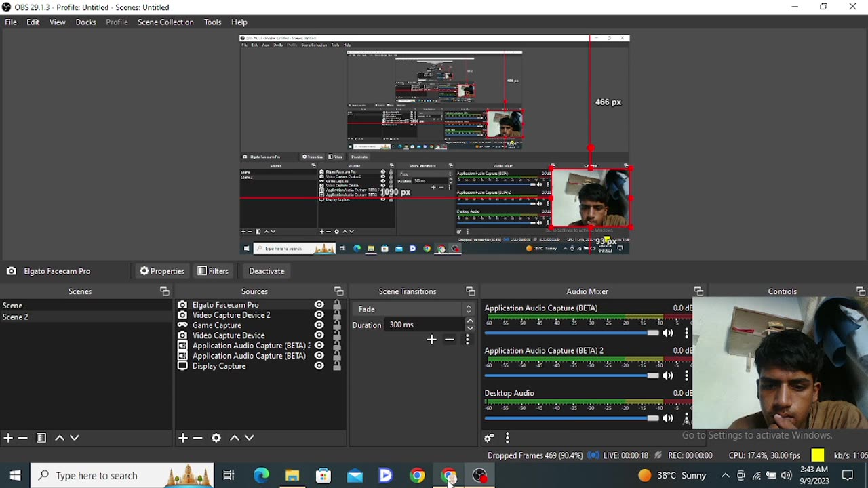Screen dimensions: 868x488
Task: Open advanced audio properties gear in Audio Mixer
Action: click(490, 438)
